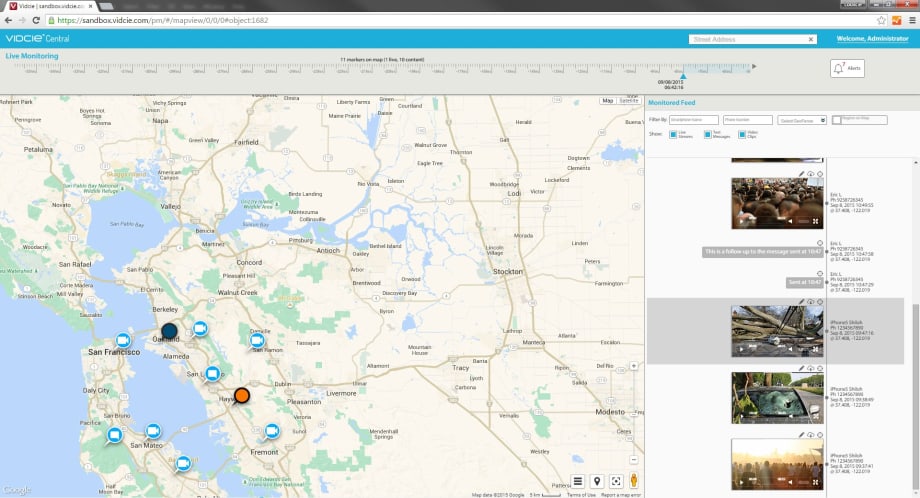Select camera marker east of Oakland dark marker
The width and height of the screenshot is (920, 498).
coord(200,328)
